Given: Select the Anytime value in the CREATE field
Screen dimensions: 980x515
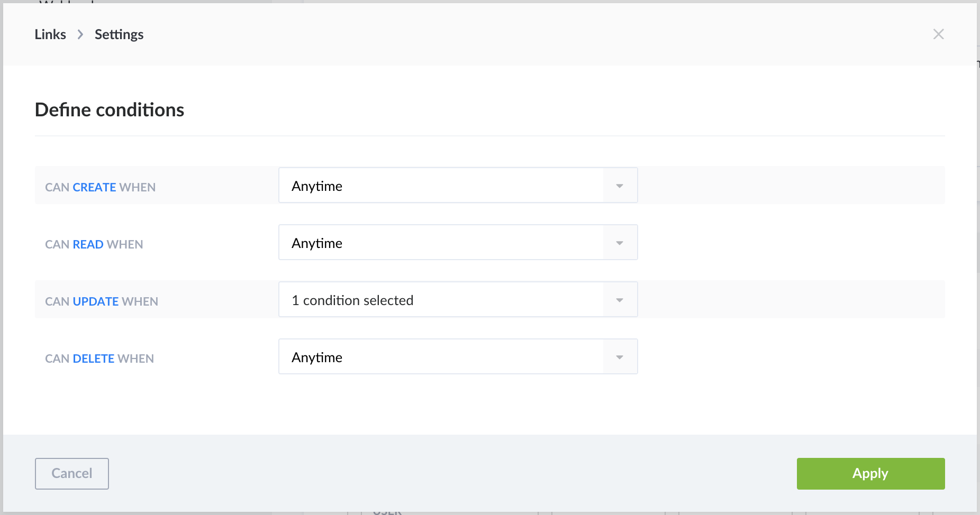Looking at the screenshot, I should coord(316,186).
